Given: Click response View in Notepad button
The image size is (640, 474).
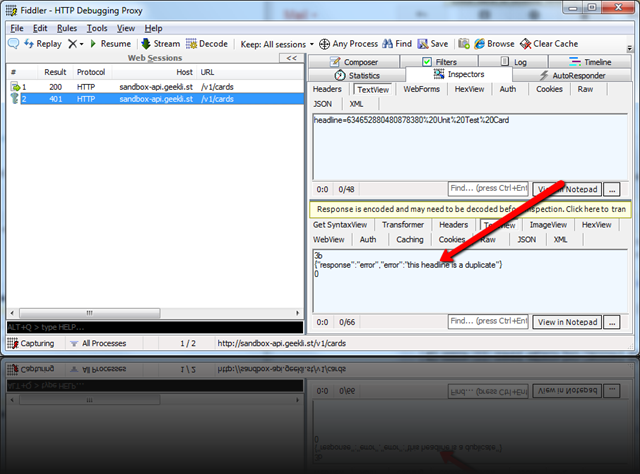Looking at the screenshot, I should [x=567, y=322].
